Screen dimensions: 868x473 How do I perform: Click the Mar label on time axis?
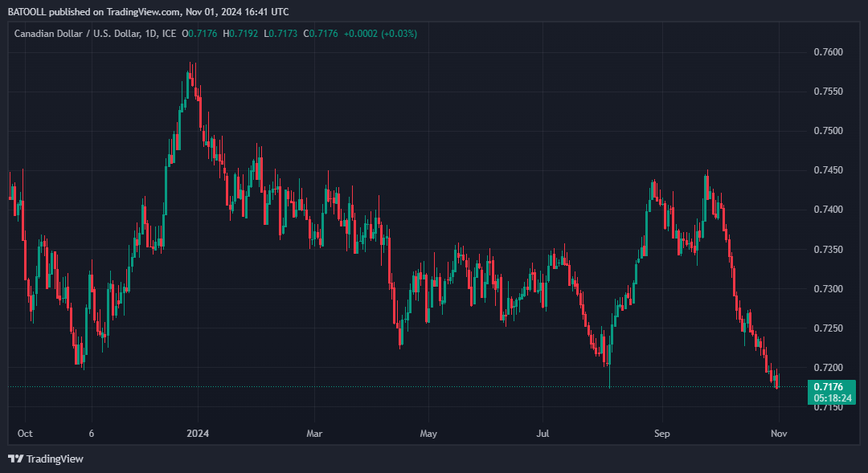pyautogui.click(x=314, y=434)
